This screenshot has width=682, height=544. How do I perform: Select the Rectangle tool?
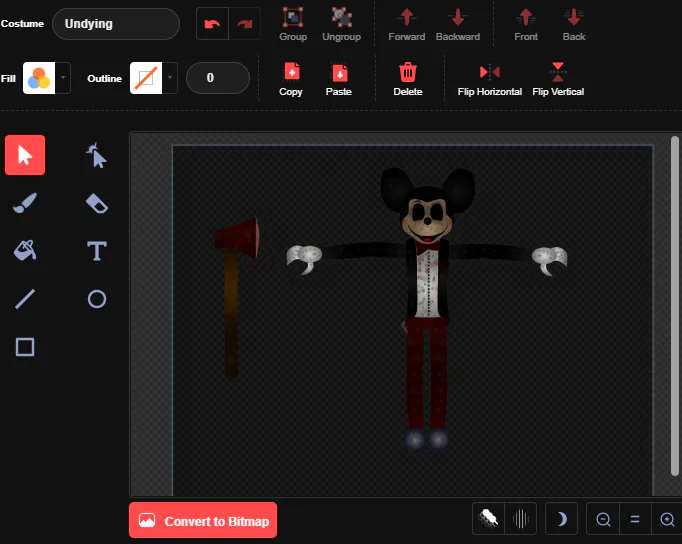click(25, 347)
